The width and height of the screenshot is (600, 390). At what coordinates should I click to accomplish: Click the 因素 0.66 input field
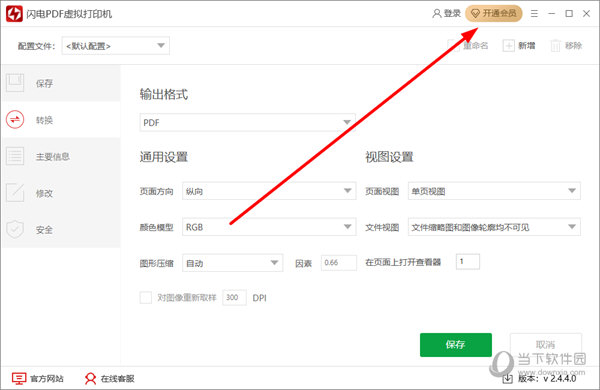pyautogui.click(x=339, y=263)
